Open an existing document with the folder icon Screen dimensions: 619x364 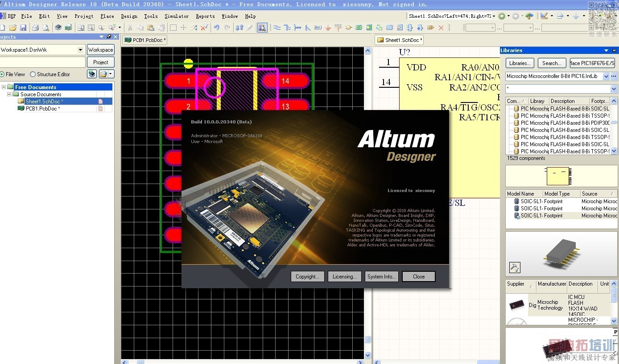(x=12, y=28)
